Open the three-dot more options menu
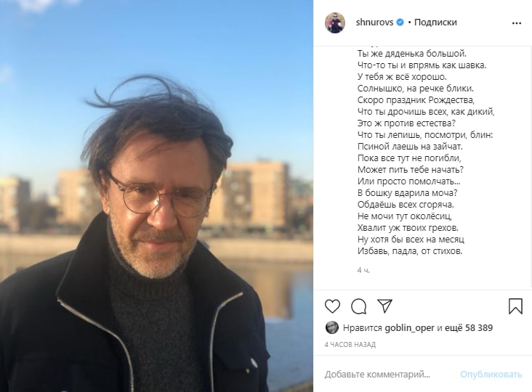Image resolution: width=532 pixels, height=392 pixels. (517, 23)
